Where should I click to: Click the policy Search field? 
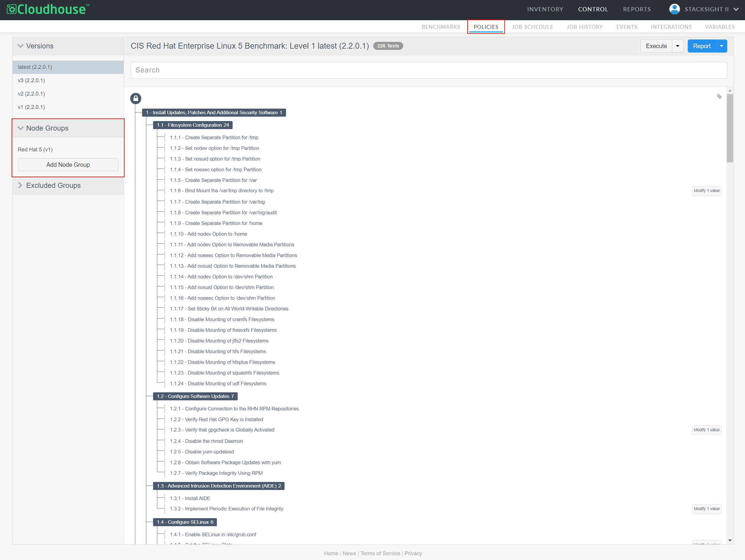(428, 70)
